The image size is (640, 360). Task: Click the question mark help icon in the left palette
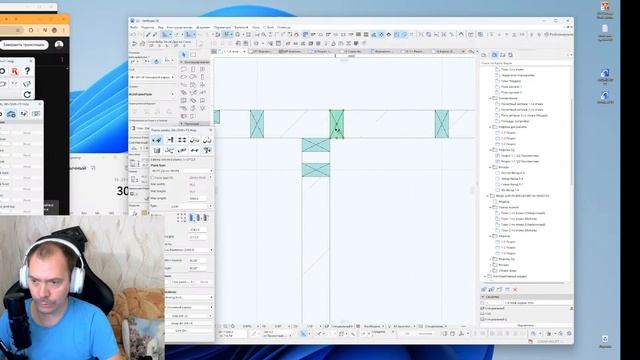click(x=27, y=71)
